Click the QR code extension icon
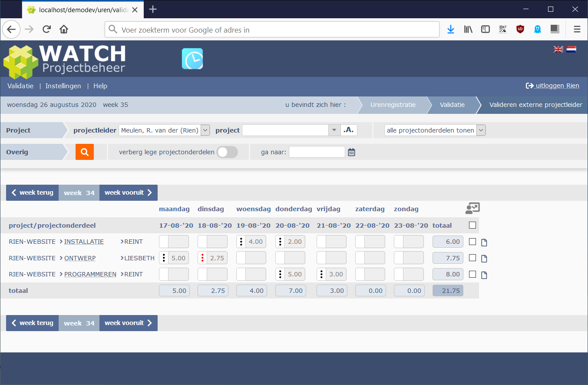588x385 pixels. pos(503,30)
